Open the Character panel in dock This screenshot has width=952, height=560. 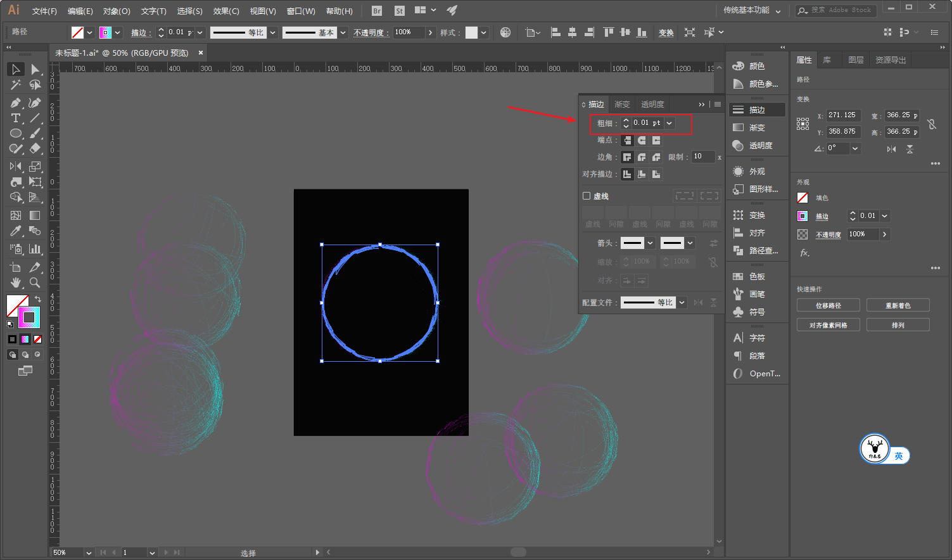pos(757,338)
